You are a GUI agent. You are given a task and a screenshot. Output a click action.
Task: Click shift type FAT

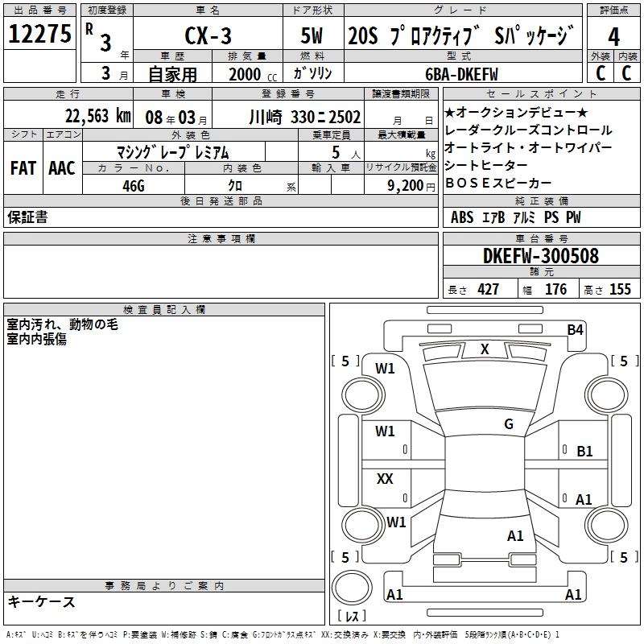click(x=23, y=168)
